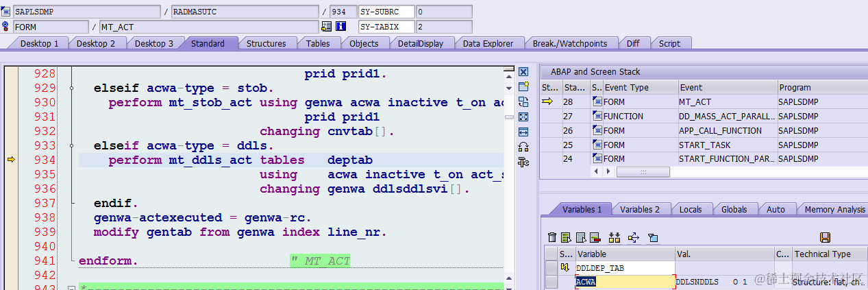
Task: Click the orange save icon in Variables panel
Action: click(x=825, y=237)
